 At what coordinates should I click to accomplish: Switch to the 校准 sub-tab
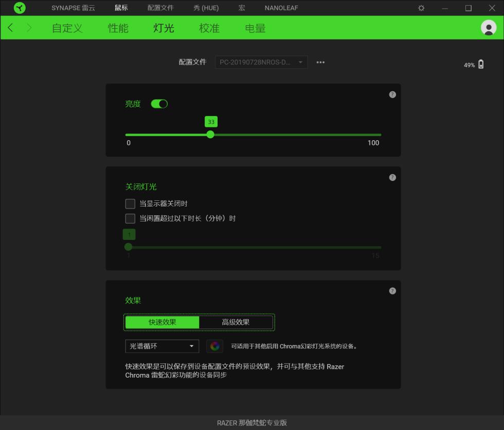209,28
